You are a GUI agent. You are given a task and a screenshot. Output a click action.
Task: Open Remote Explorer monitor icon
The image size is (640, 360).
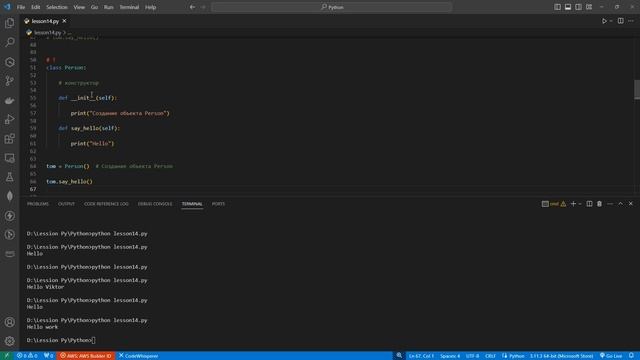click(x=9, y=158)
